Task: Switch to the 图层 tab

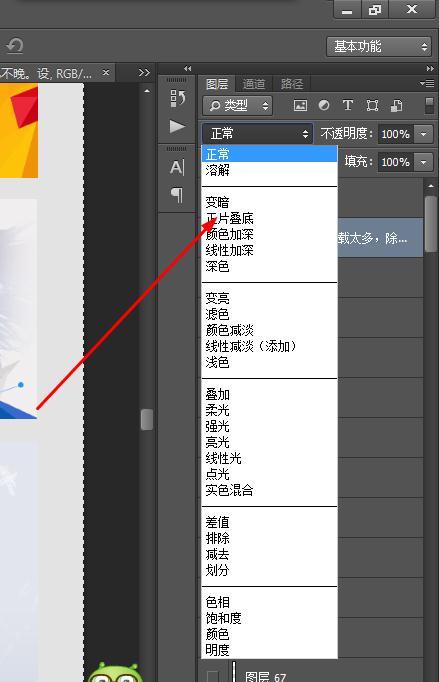Action: 217,84
